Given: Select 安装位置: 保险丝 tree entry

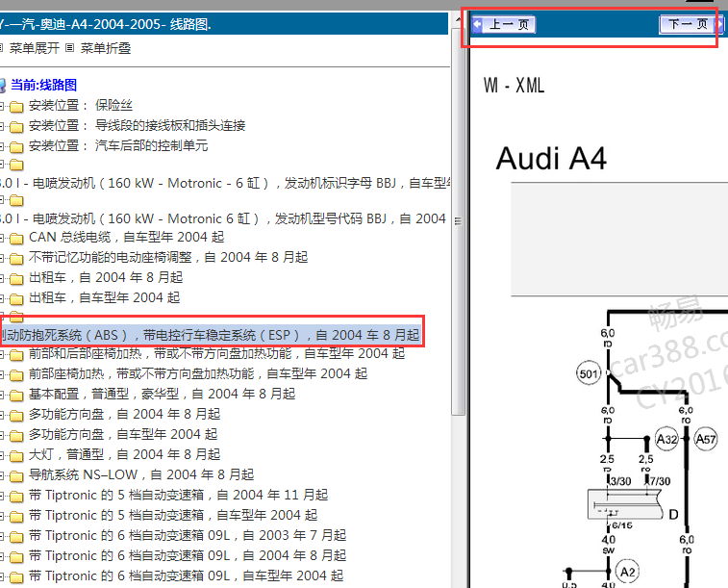Looking at the screenshot, I should (x=81, y=106).
